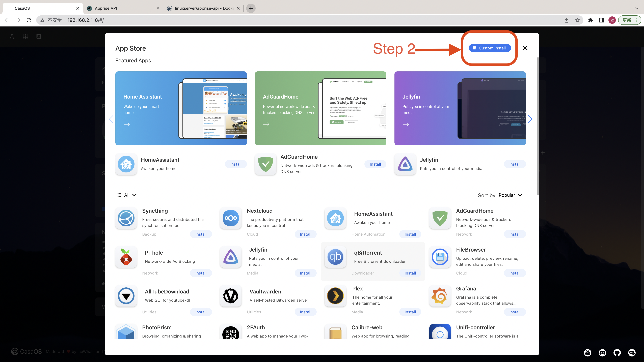Install Grafana
The image size is (644, 362).
click(515, 312)
